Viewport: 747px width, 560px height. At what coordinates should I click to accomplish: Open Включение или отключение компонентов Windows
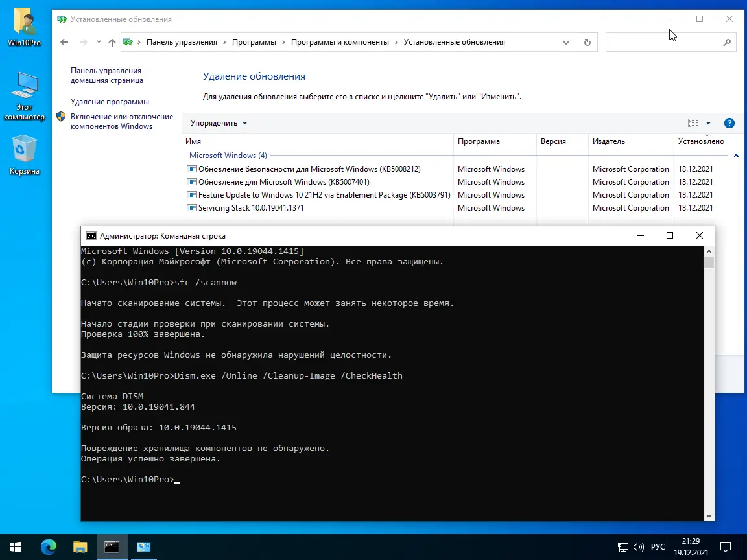click(122, 121)
